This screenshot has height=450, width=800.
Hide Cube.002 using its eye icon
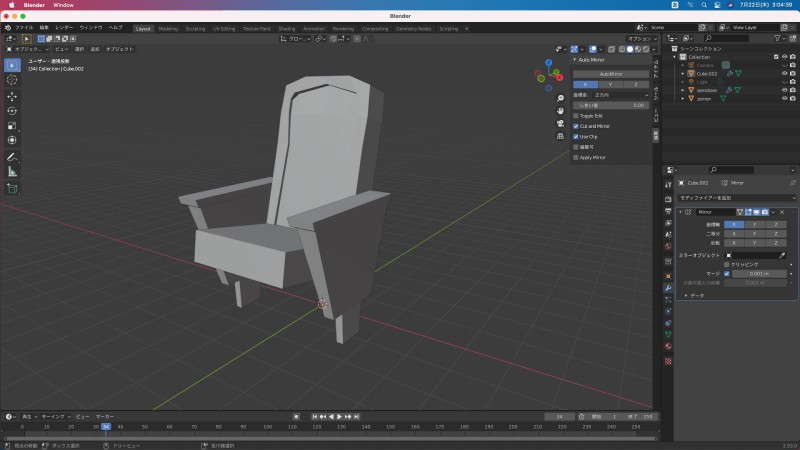(x=783, y=73)
